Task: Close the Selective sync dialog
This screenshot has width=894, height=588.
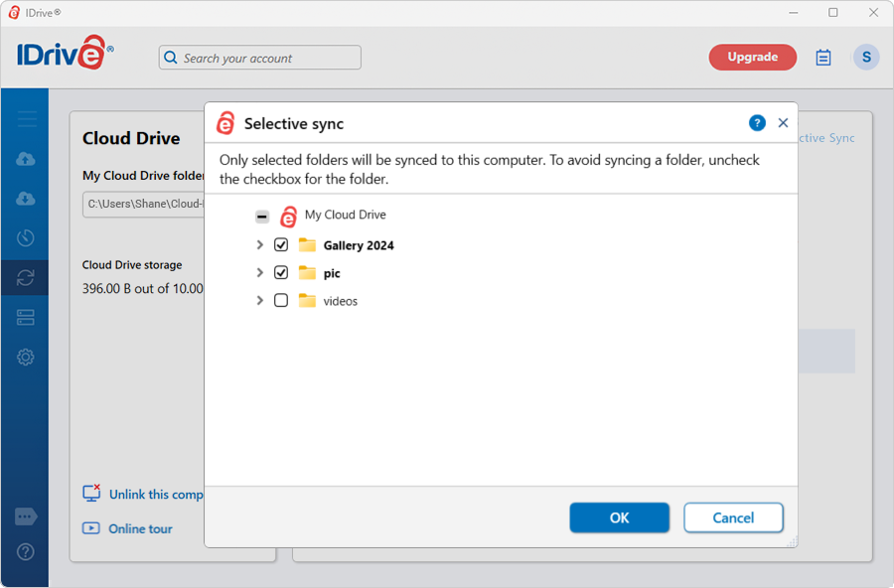Action: (x=783, y=122)
